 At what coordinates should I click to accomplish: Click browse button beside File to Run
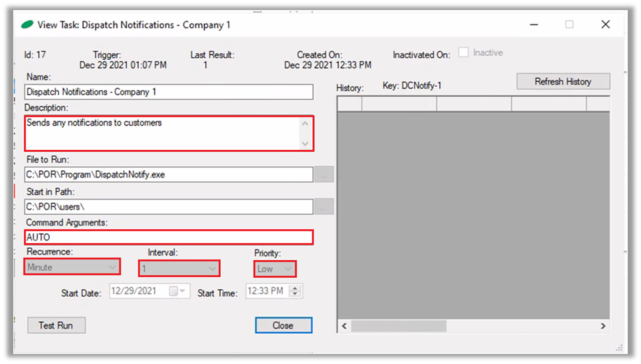point(323,175)
